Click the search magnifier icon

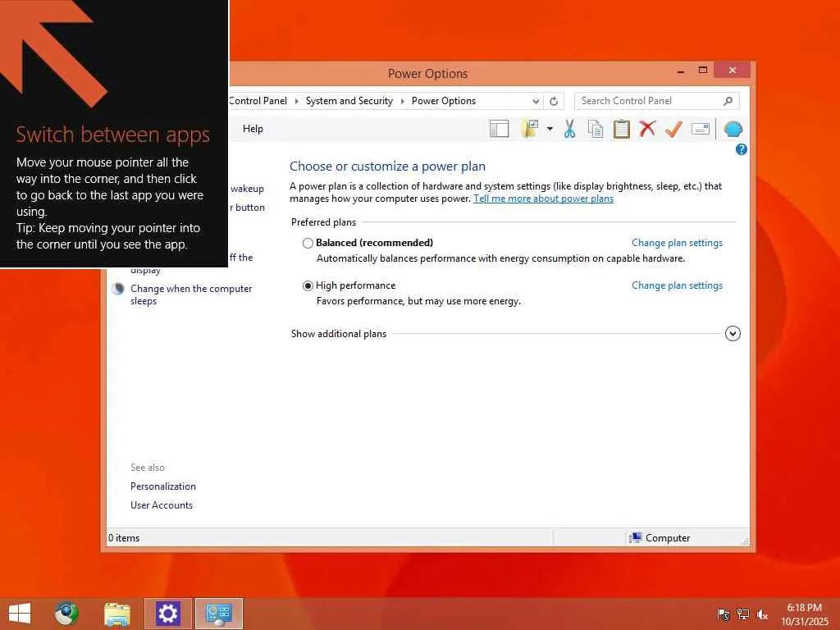coord(728,101)
